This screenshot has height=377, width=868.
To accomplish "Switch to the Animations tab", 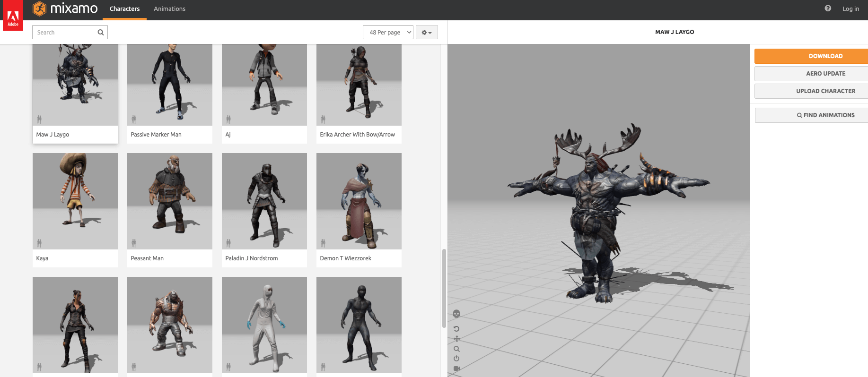I will [x=169, y=9].
